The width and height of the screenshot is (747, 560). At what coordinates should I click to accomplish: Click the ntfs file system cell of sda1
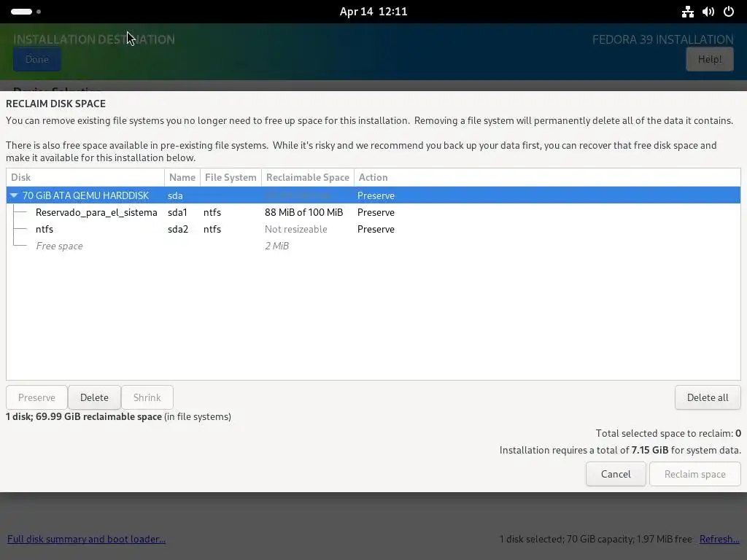tap(212, 212)
